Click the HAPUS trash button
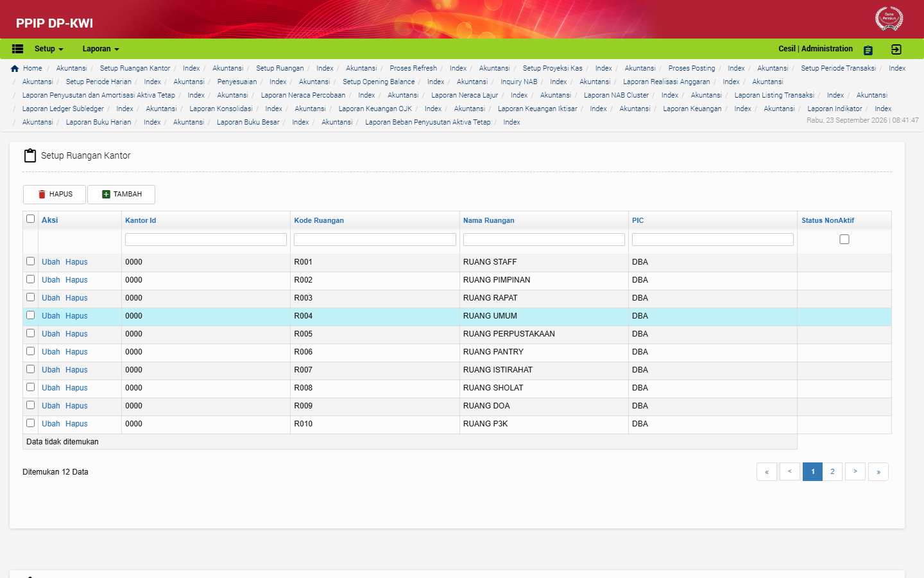This screenshot has width=924, height=578. (55, 195)
